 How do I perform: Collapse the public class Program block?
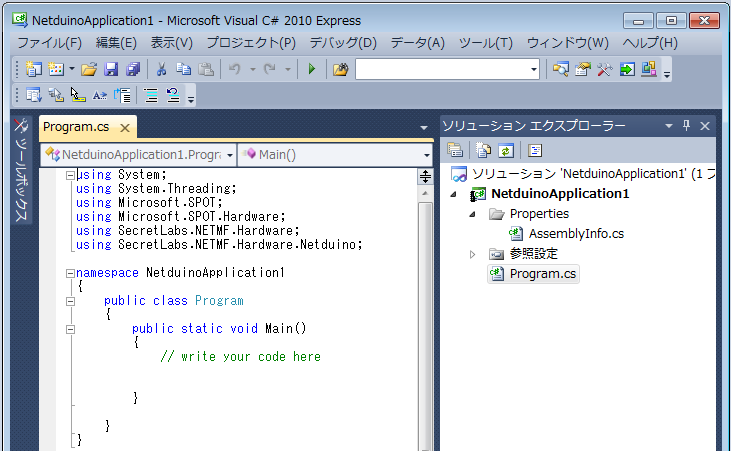(70, 301)
